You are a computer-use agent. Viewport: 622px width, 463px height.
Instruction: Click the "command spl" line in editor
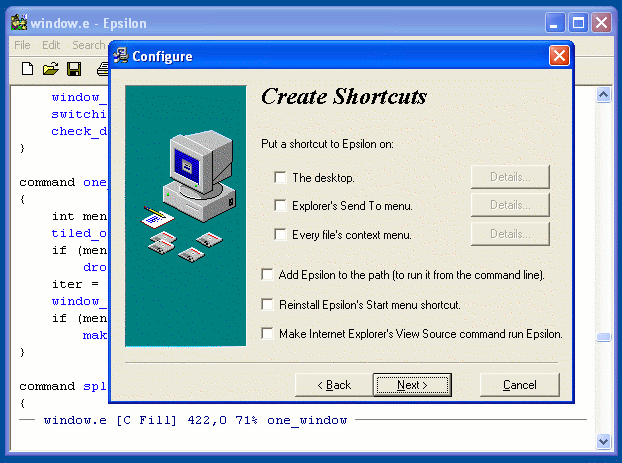pos(63,386)
